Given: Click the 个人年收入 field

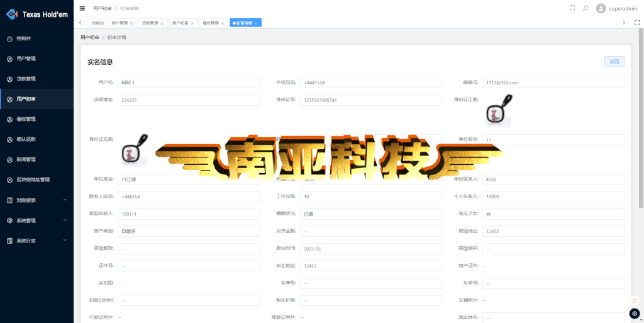Looking at the screenshot, I should (553, 197).
